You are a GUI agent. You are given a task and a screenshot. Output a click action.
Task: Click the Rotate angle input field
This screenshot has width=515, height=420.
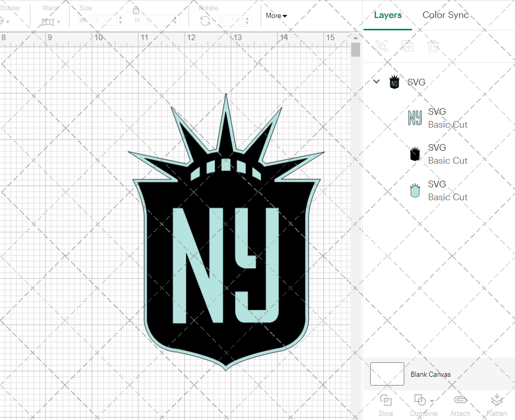pos(230,21)
